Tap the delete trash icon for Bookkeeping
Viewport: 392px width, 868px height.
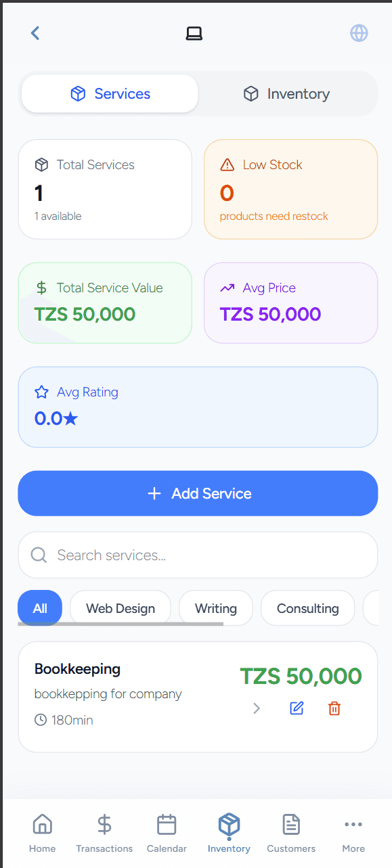coord(334,708)
